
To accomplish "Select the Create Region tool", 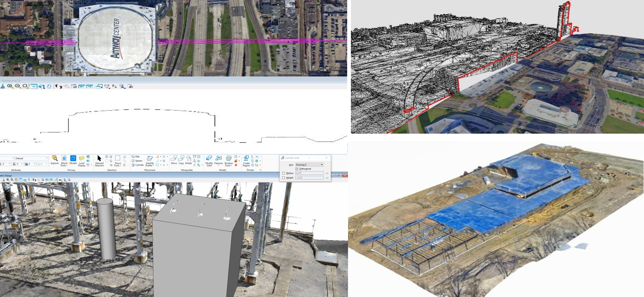I will 246,161.
